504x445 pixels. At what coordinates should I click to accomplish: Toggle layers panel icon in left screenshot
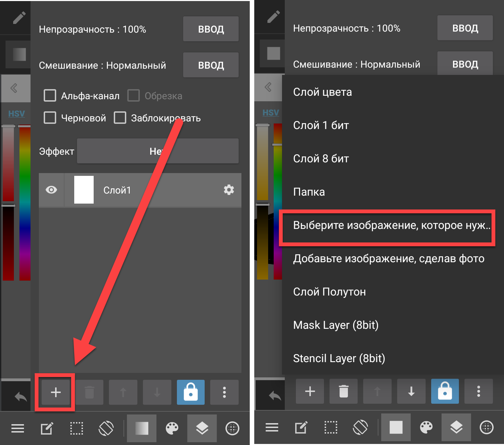202,429
